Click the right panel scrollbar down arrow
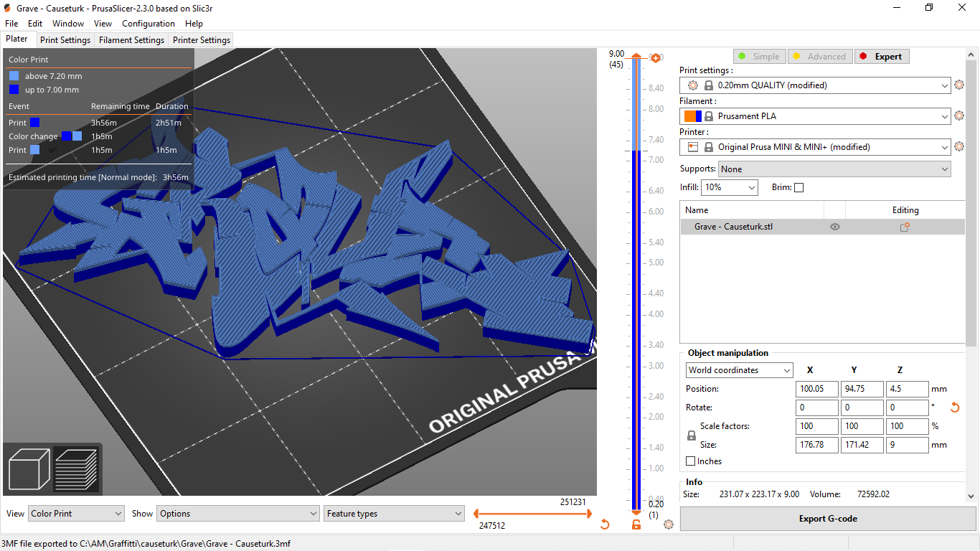The height and width of the screenshot is (551, 980). point(971,495)
